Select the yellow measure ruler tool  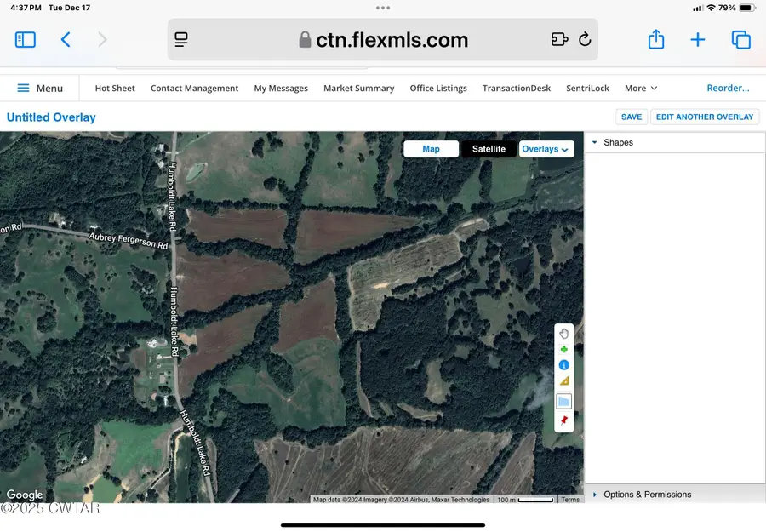click(x=563, y=380)
